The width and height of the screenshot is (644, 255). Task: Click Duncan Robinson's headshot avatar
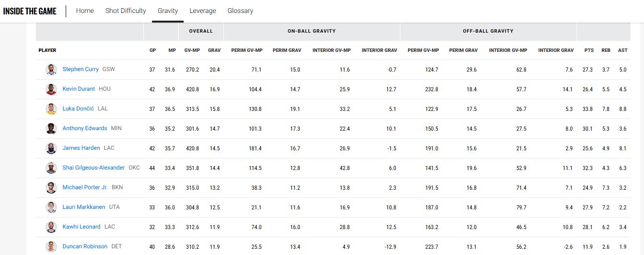[51, 246]
